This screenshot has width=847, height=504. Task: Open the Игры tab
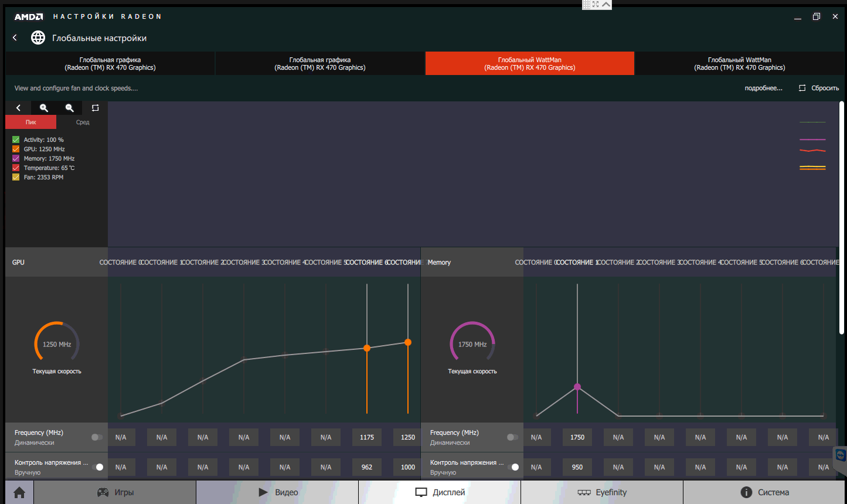coord(115,492)
